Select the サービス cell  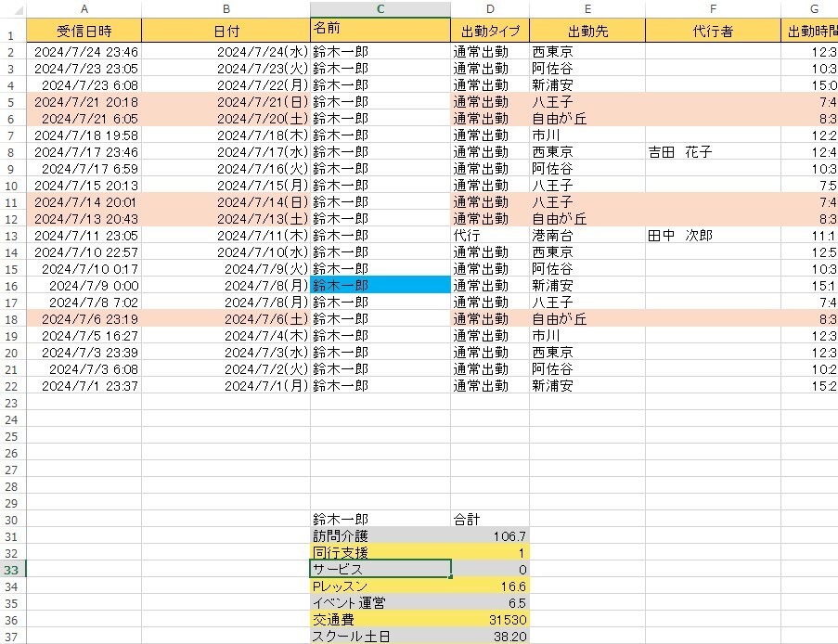point(380,569)
